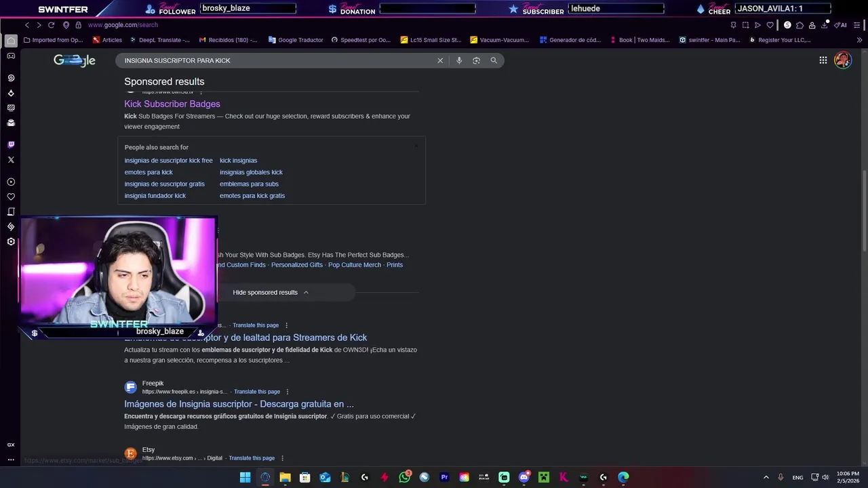Clear the Google search box

pos(440,60)
